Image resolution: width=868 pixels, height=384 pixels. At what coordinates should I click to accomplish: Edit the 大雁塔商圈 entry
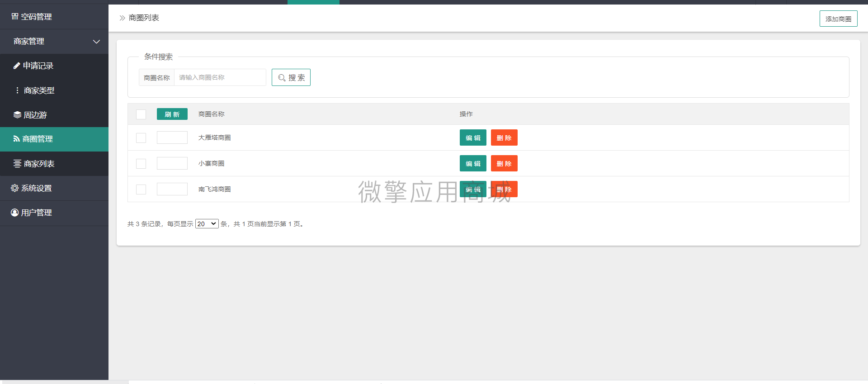[473, 137]
